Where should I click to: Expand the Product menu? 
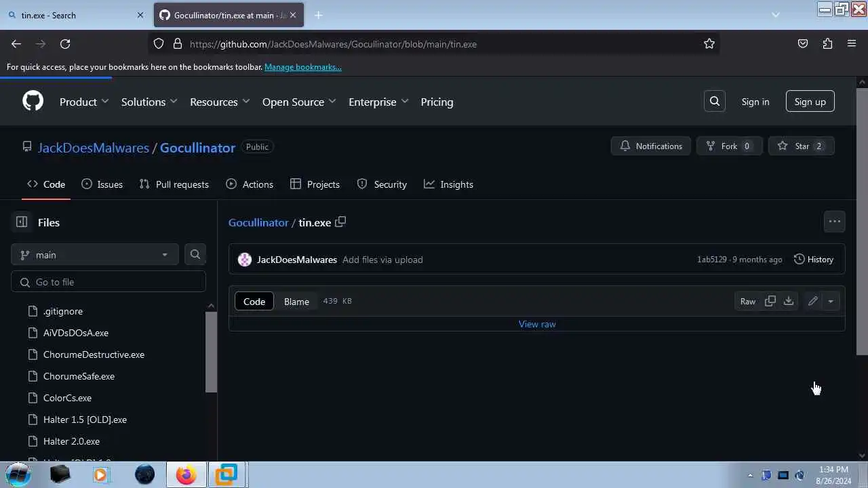(x=84, y=102)
